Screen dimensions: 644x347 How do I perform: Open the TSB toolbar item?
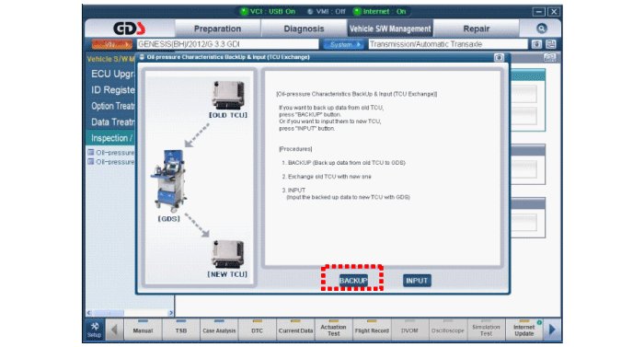(x=181, y=330)
